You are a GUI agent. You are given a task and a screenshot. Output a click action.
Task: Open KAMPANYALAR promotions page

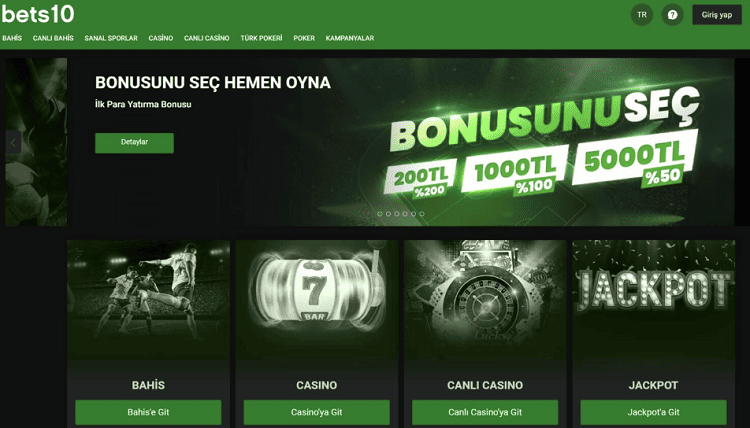coord(350,38)
